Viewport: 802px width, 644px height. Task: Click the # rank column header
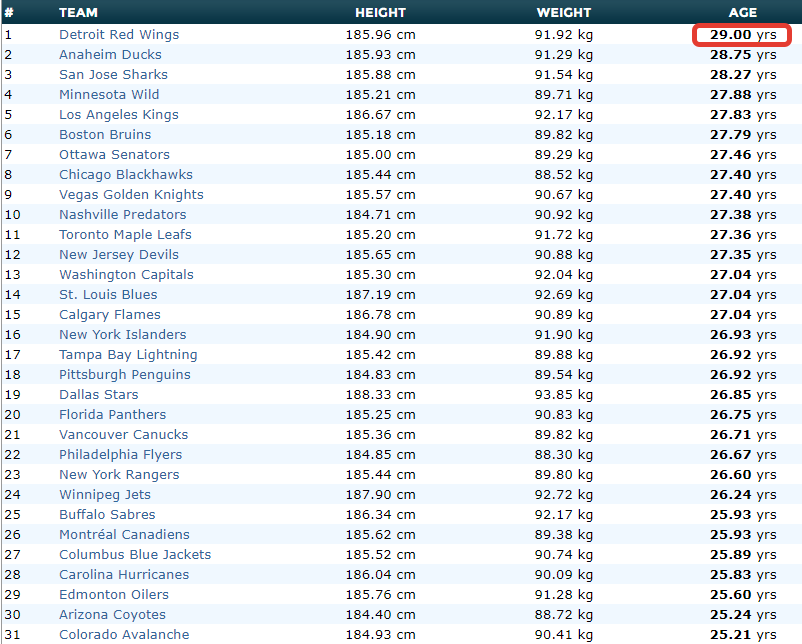(x=9, y=13)
